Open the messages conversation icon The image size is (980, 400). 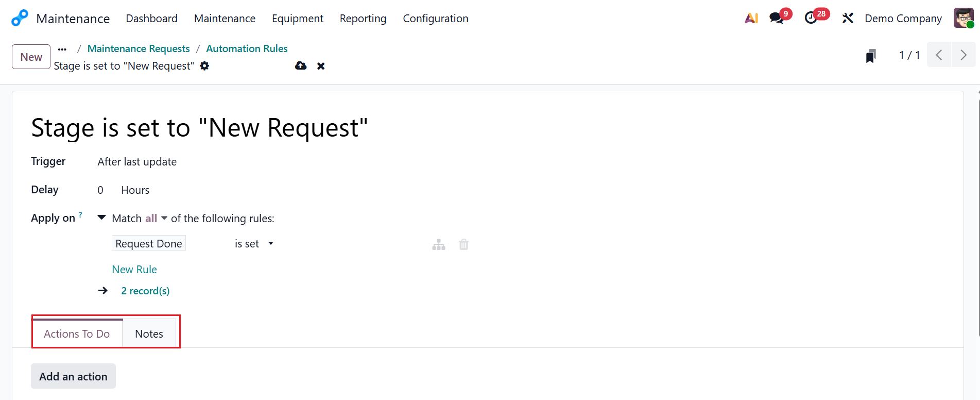click(x=777, y=18)
